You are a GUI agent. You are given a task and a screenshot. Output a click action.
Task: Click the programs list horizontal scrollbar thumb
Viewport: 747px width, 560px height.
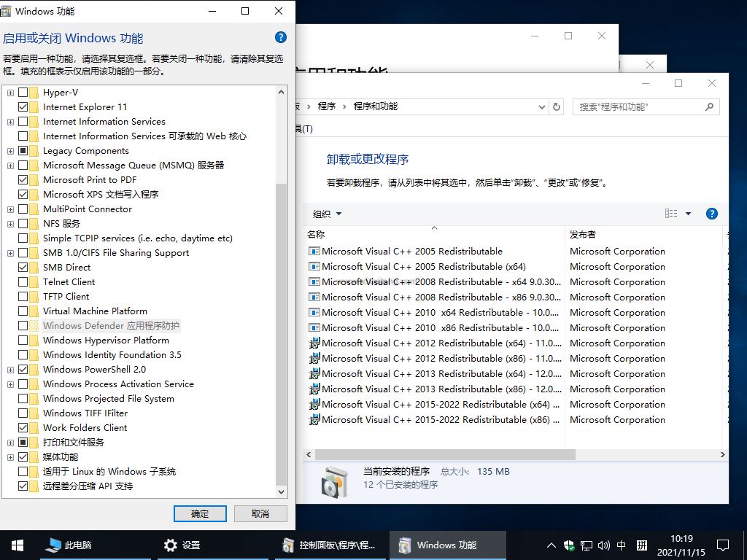point(446,455)
